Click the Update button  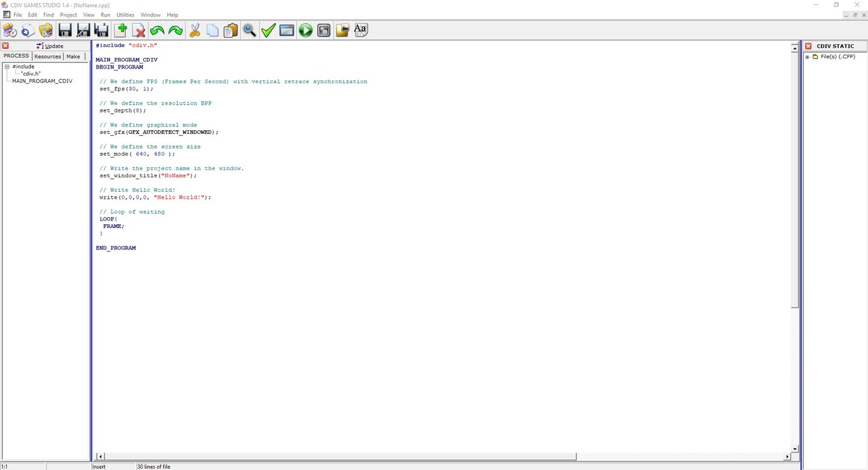point(50,46)
